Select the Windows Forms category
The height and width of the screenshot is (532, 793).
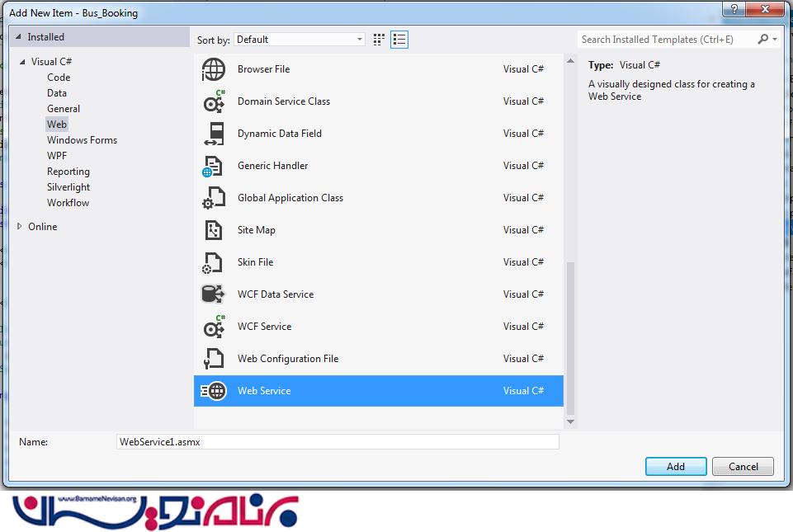82,140
